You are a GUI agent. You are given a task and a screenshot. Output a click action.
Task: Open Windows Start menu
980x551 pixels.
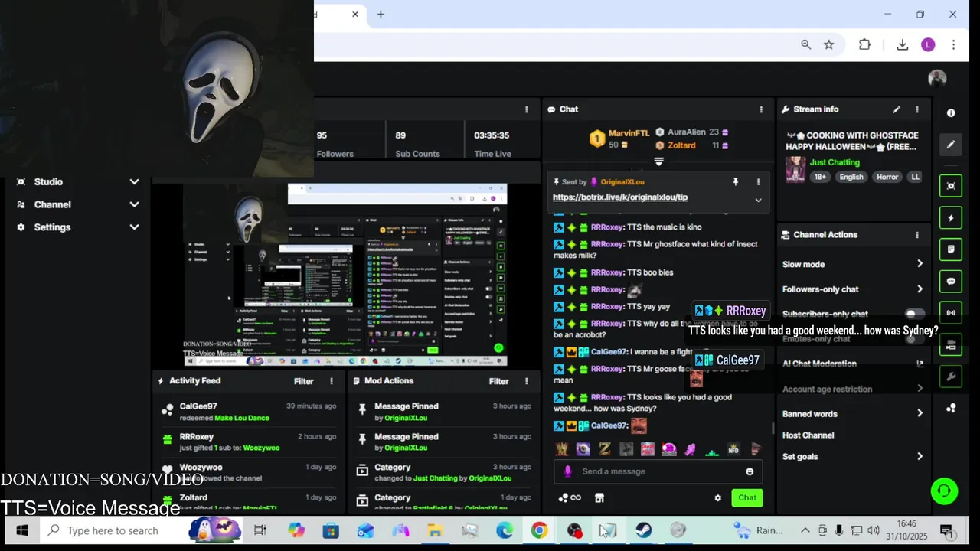tap(21, 530)
